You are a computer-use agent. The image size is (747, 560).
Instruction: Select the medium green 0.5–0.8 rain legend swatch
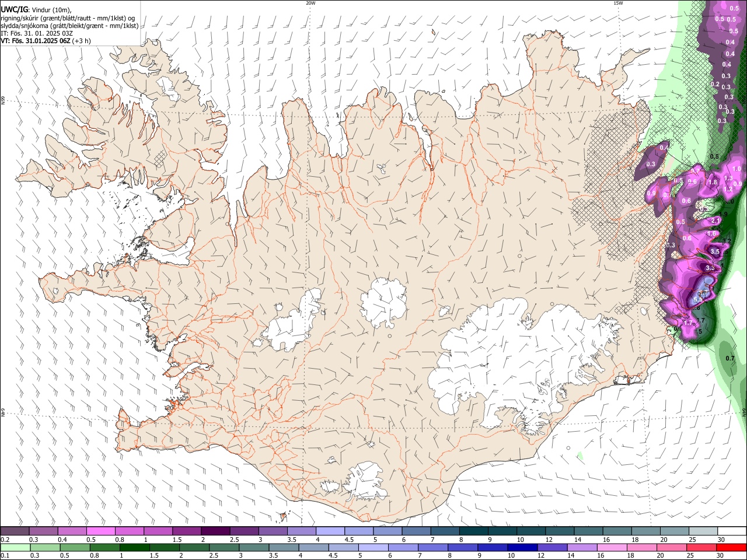click(76, 547)
